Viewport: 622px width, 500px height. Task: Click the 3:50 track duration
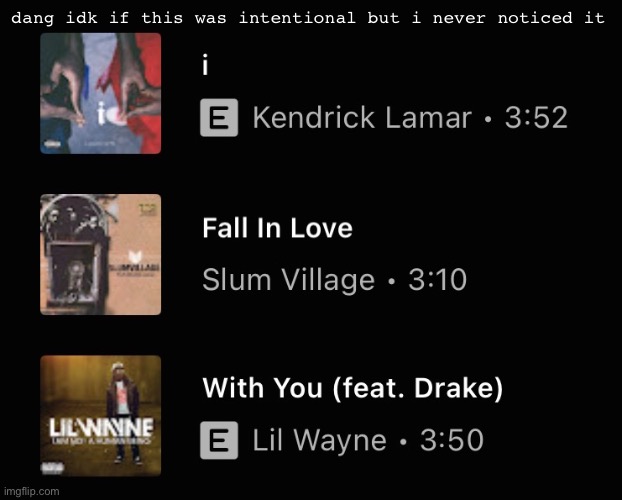(452, 440)
